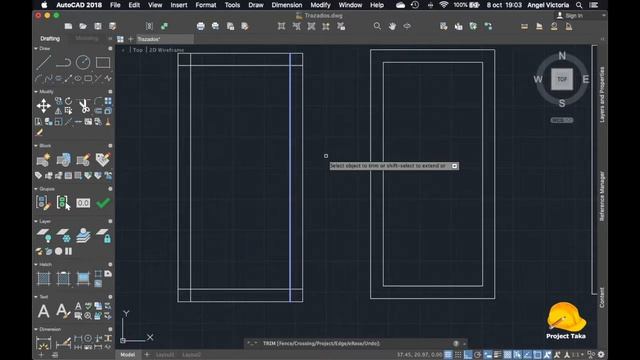Click the Layer Freeze snowflake icon
640x360 pixels.
pyautogui.click(x=63, y=236)
